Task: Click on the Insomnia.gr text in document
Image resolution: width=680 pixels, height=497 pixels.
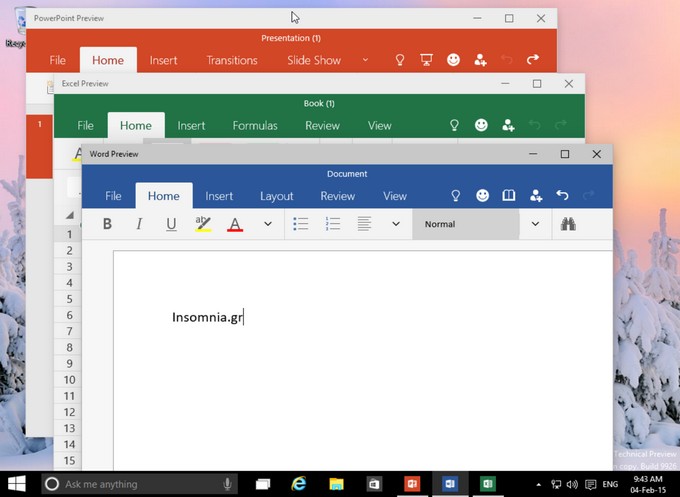Action: click(207, 317)
